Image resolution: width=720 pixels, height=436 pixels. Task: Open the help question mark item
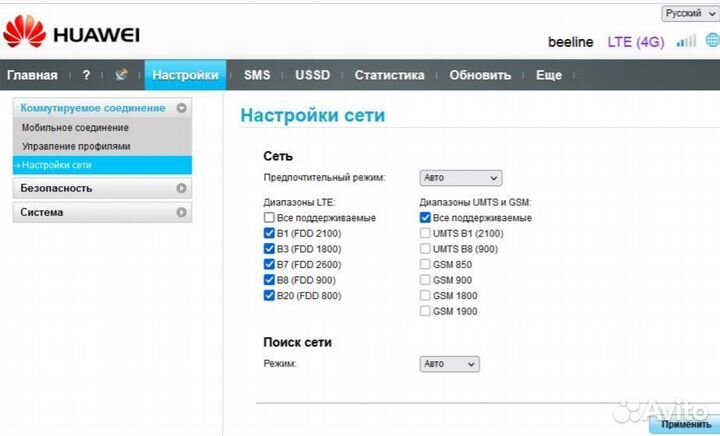coord(86,75)
